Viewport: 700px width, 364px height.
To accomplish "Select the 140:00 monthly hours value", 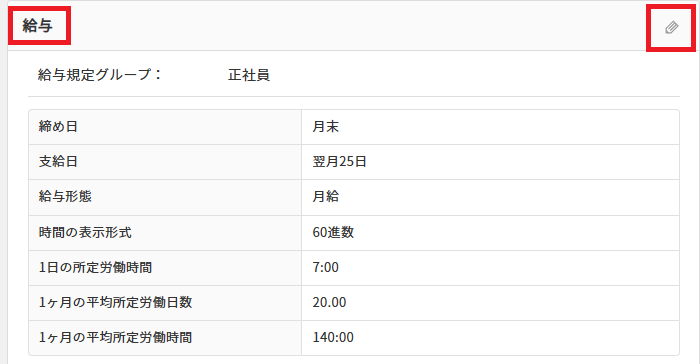I will pyautogui.click(x=333, y=337).
